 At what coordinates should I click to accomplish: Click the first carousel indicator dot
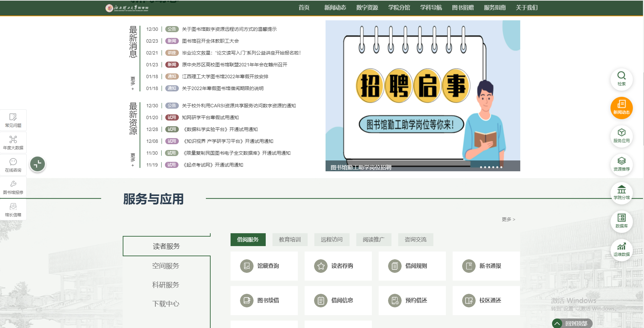[481, 167]
